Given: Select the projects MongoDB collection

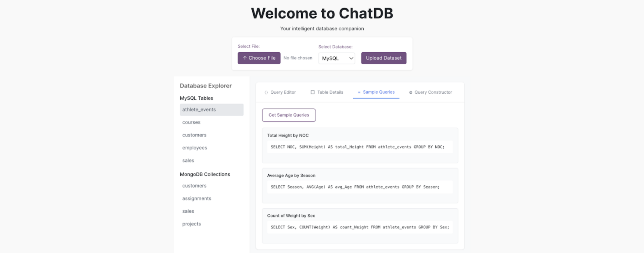Looking at the screenshot, I should [192, 224].
